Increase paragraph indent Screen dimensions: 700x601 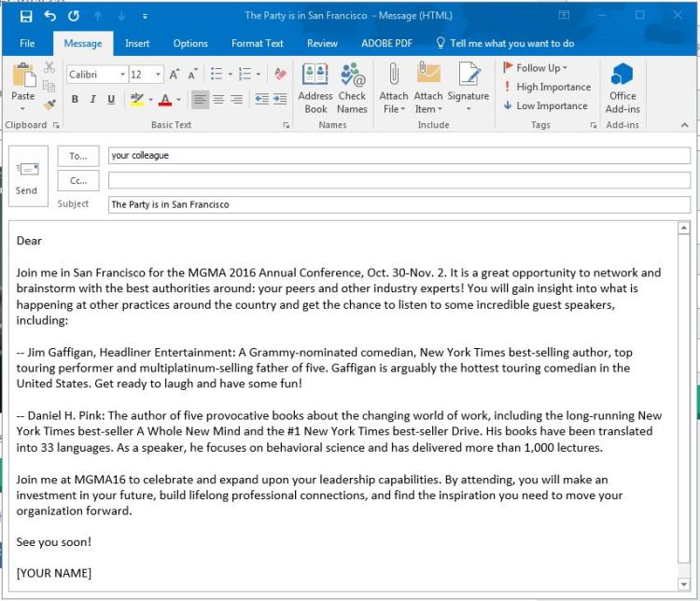click(280, 99)
